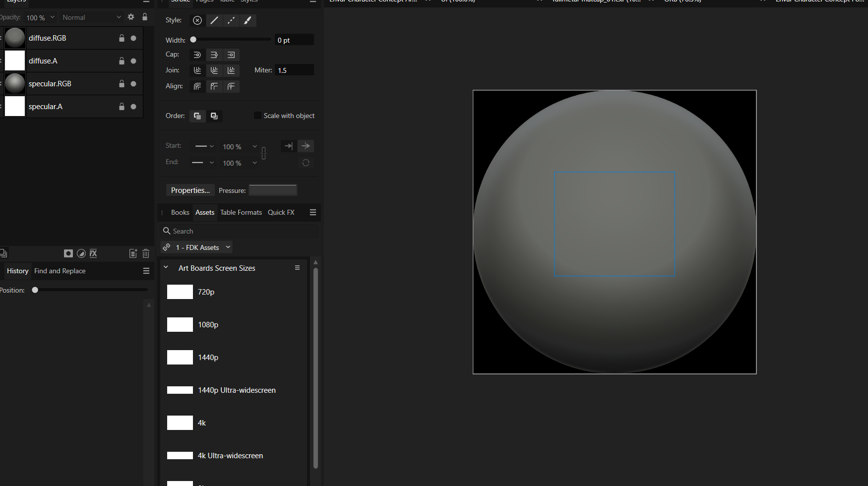Viewport: 868px width, 486px height.
Task: Select the 1080p art board asset
Action: click(180, 325)
